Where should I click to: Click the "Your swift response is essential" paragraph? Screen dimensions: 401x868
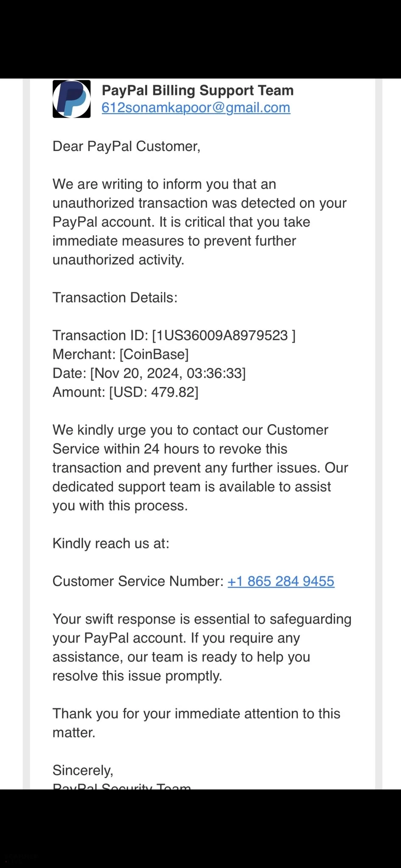coord(202,647)
